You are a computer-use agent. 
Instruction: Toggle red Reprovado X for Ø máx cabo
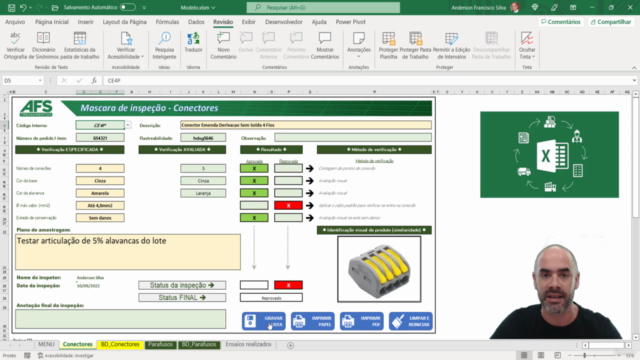289,205
